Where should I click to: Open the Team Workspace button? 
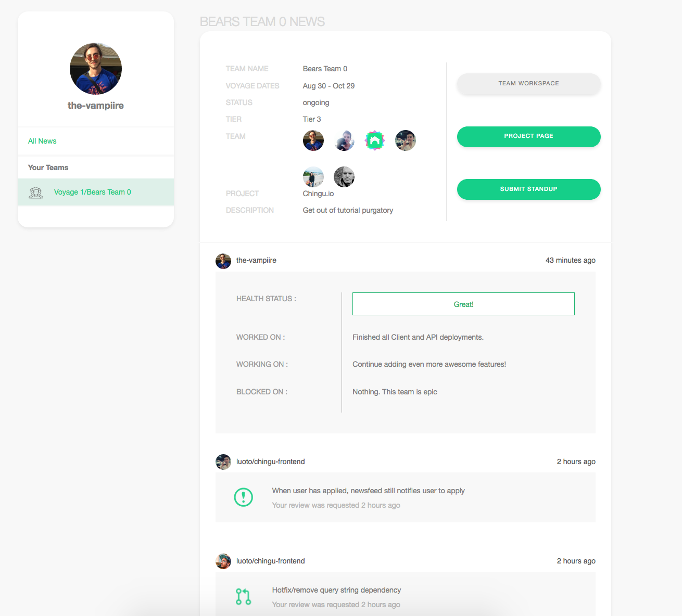point(529,84)
